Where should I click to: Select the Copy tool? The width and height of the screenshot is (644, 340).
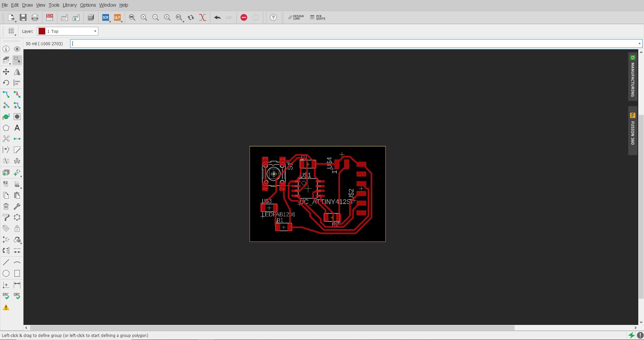pyautogui.click(x=6, y=195)
